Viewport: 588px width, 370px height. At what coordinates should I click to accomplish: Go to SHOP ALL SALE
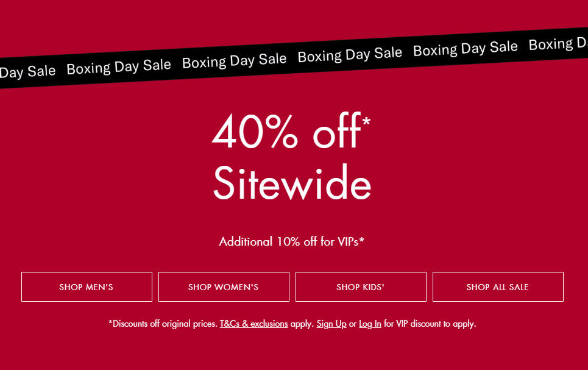(x=498, y=287)
